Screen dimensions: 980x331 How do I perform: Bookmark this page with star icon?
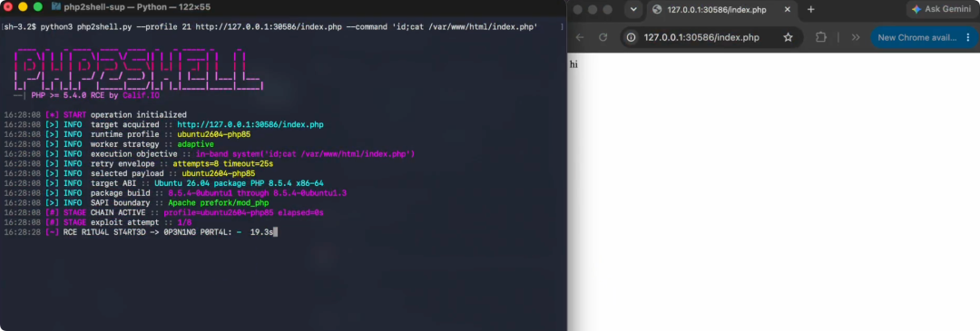[789, 37]
